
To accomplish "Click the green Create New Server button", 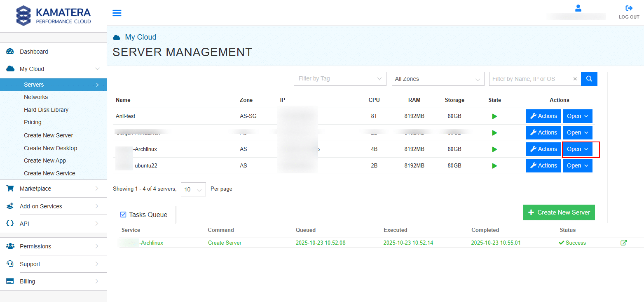I will [x=559, y=212].
